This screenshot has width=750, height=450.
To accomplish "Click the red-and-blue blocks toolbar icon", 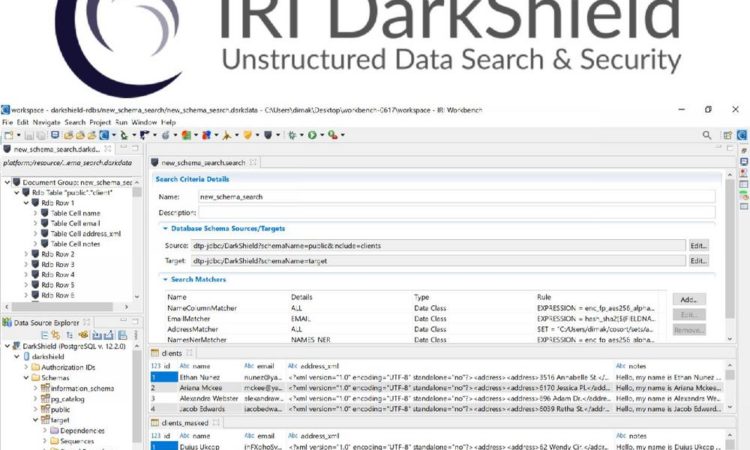I will point(206,135).
